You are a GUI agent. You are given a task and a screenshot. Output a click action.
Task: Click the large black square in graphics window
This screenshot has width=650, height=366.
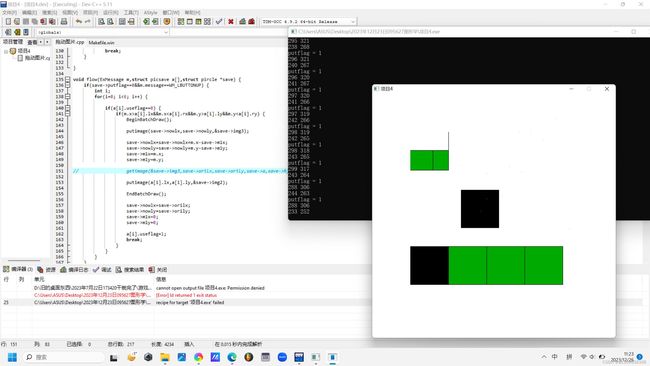(x=480, y=209)
